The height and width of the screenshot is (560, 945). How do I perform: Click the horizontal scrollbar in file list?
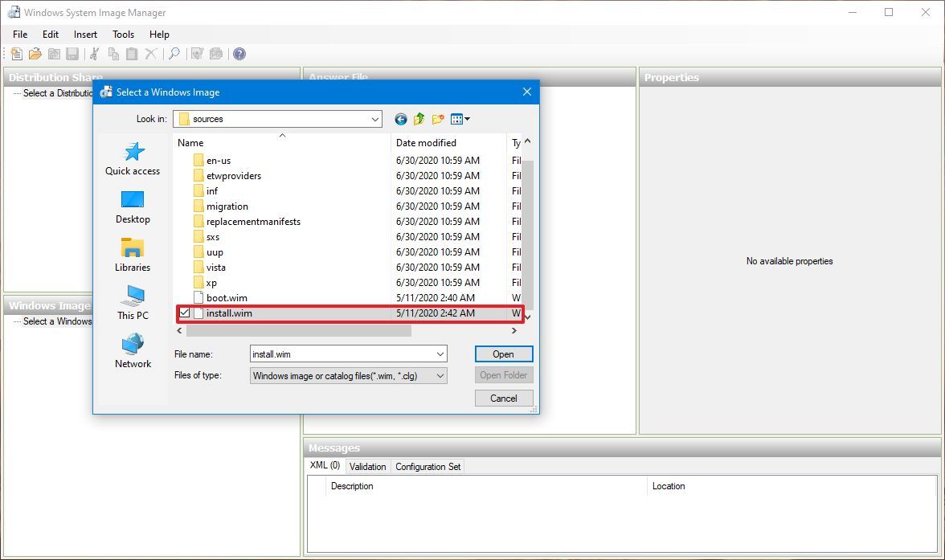(x=298, y=330)
